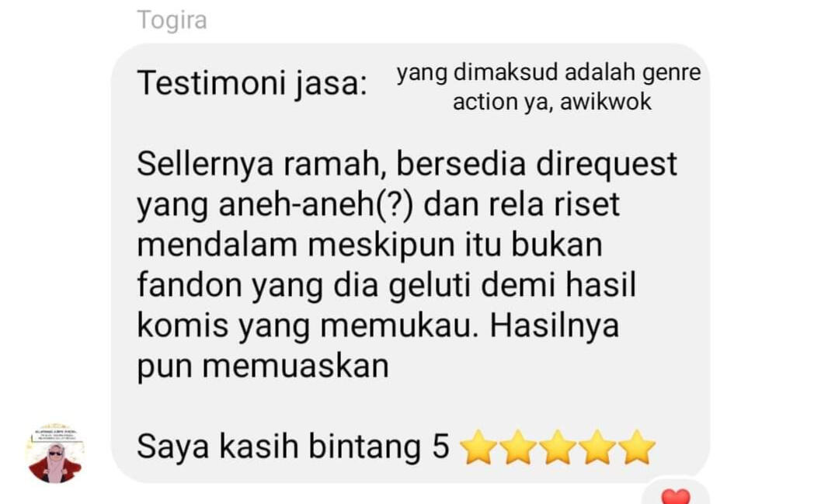Click the fourth star emoji

click(x=597, y=447)
